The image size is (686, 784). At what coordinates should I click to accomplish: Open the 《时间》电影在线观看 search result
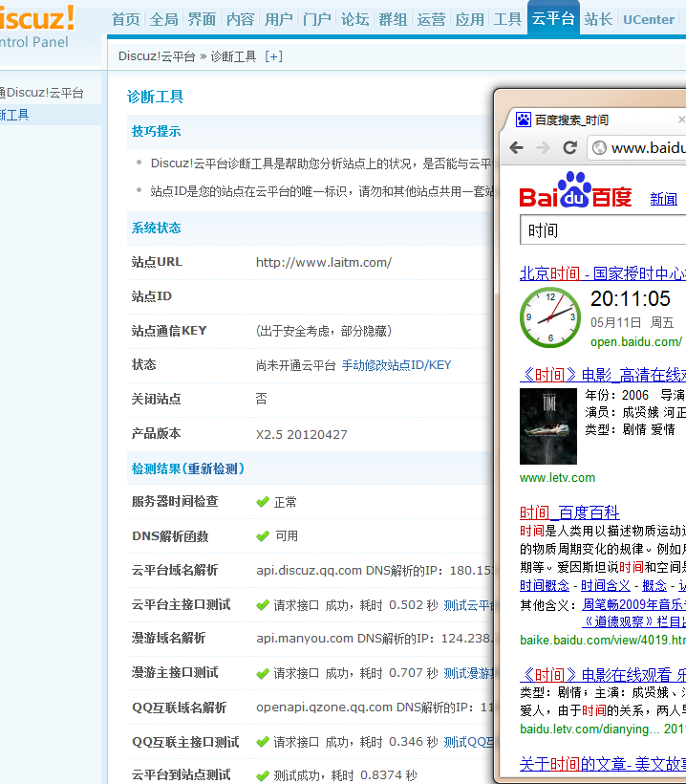[603, 675]
